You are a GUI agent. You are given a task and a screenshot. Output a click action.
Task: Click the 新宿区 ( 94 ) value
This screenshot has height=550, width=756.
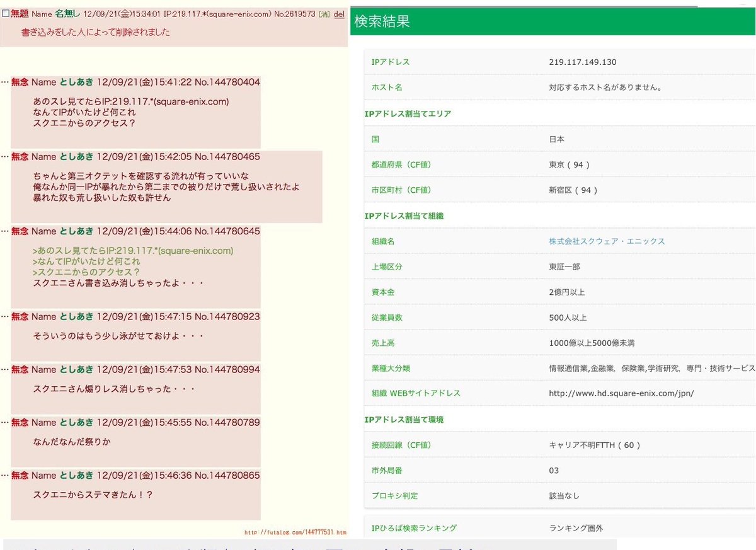pyautogui.click(x=573, y=190)
